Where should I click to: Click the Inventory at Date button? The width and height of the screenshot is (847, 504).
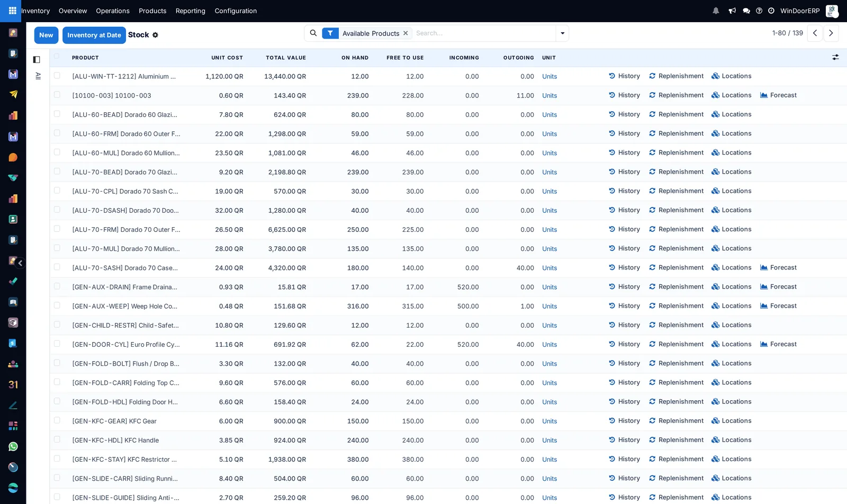click(94, 35)
